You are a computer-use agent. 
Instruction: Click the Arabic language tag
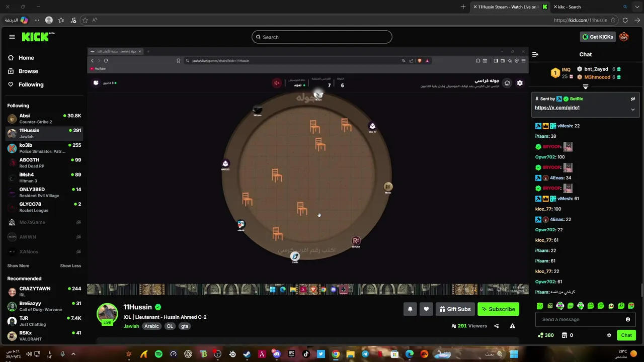coord(151,326)
